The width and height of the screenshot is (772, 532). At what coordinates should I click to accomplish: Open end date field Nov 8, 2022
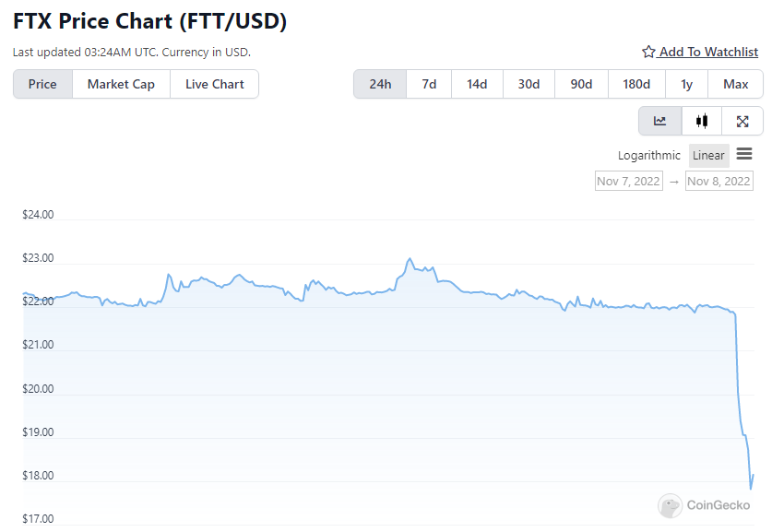pos(719,181)
